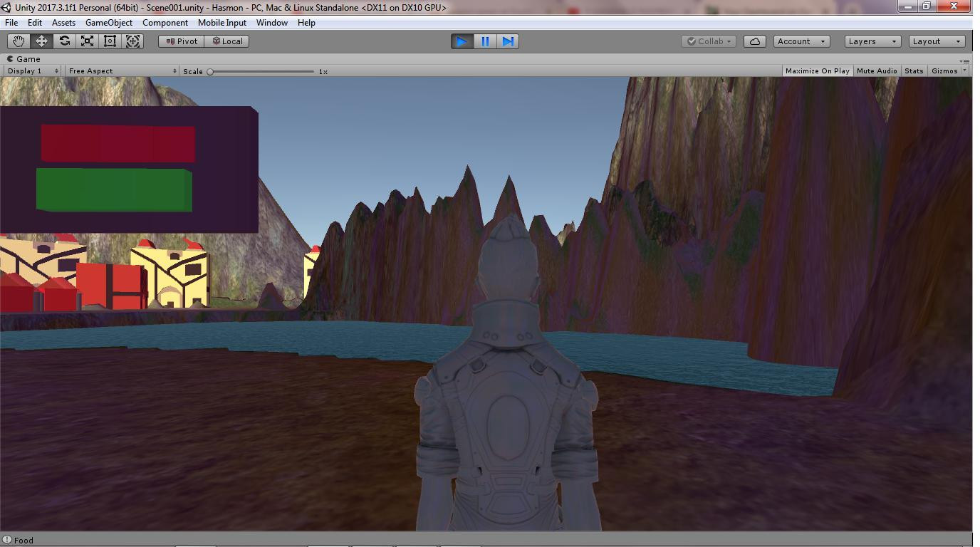Open the GameObject menu
The height and width of the screenshot is (547, 980).
(109, 23)
